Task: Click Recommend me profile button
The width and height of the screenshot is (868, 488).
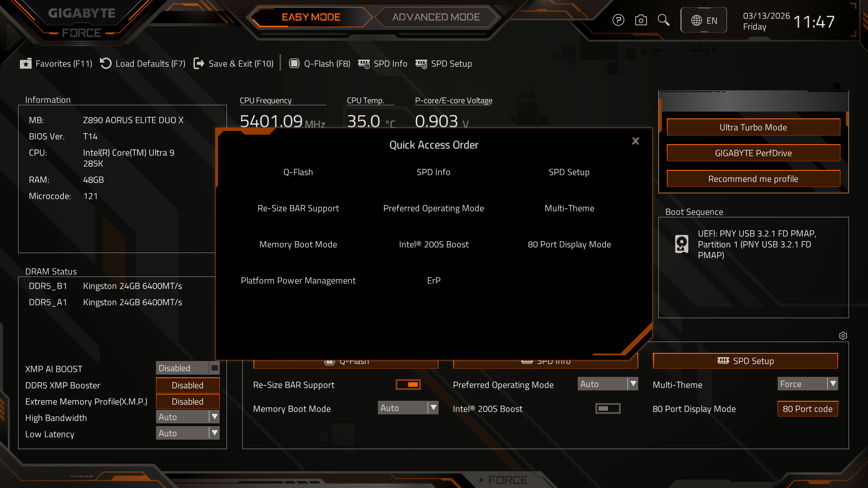Action: click(x=753, y=179)
